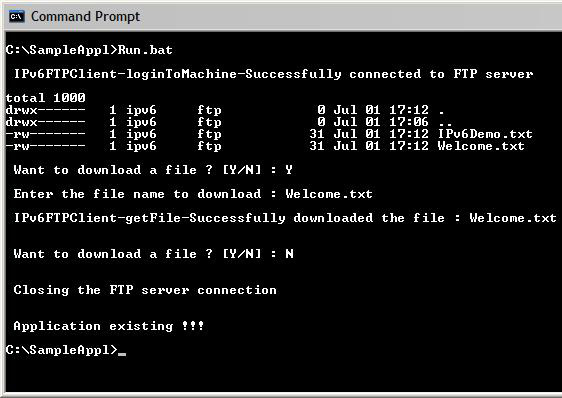
Task: Click the Application existing message
Action: click(109, 326)
